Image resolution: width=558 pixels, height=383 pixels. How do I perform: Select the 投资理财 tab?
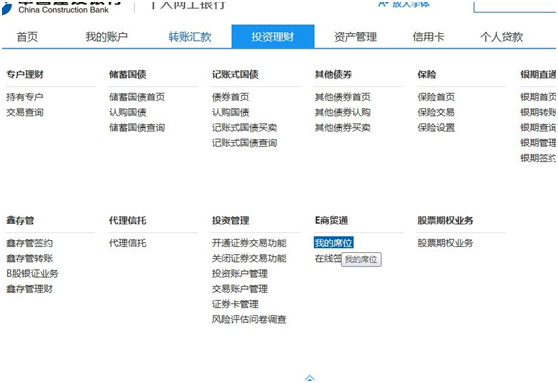(x=273, y=36)
